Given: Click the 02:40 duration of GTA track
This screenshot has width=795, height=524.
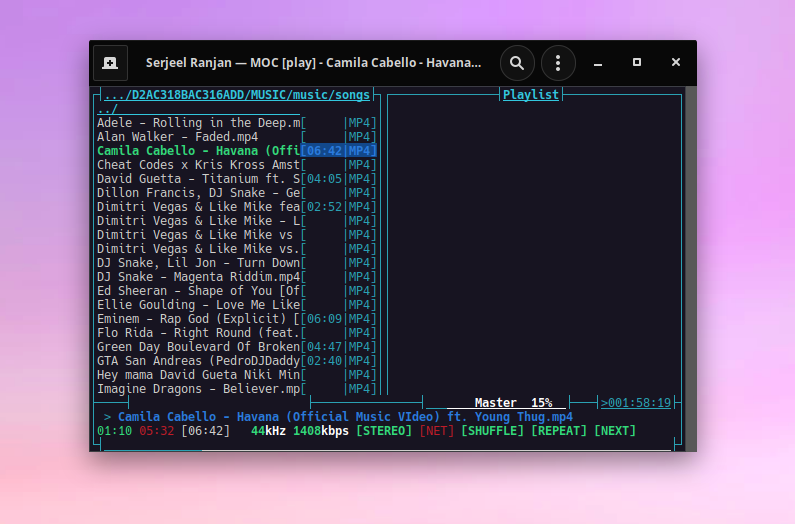Looking at the screenshot, I should pyautogui.click(x=324, y=361).
